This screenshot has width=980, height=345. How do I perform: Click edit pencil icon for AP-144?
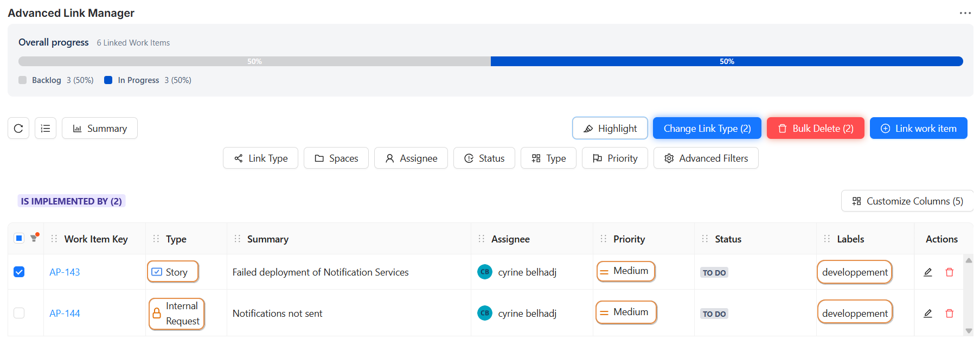click(x=928, y=314)
